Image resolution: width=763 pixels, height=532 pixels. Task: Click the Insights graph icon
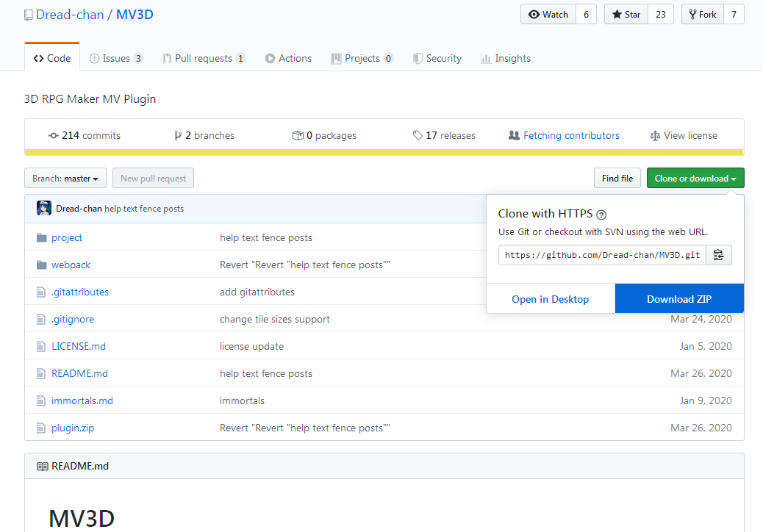486,58
